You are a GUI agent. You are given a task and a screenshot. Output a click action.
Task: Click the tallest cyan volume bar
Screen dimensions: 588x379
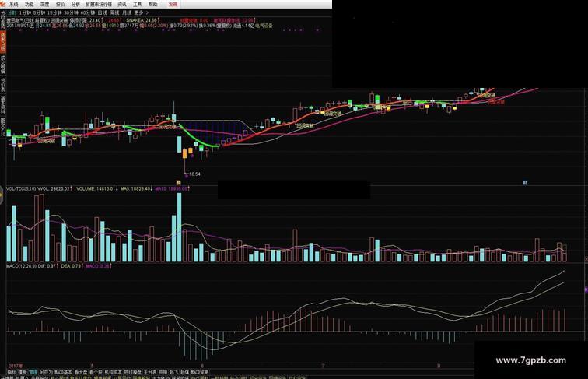pos(179,227)
